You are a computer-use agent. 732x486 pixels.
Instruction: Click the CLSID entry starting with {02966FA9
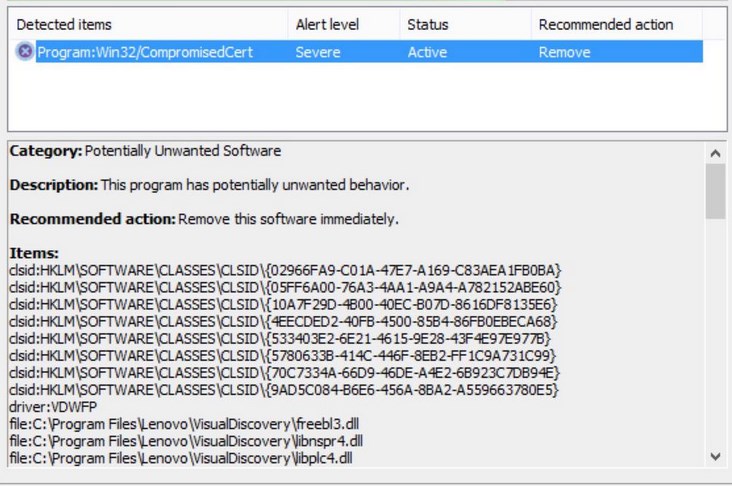pyautogui.click(x=285, y=271)
